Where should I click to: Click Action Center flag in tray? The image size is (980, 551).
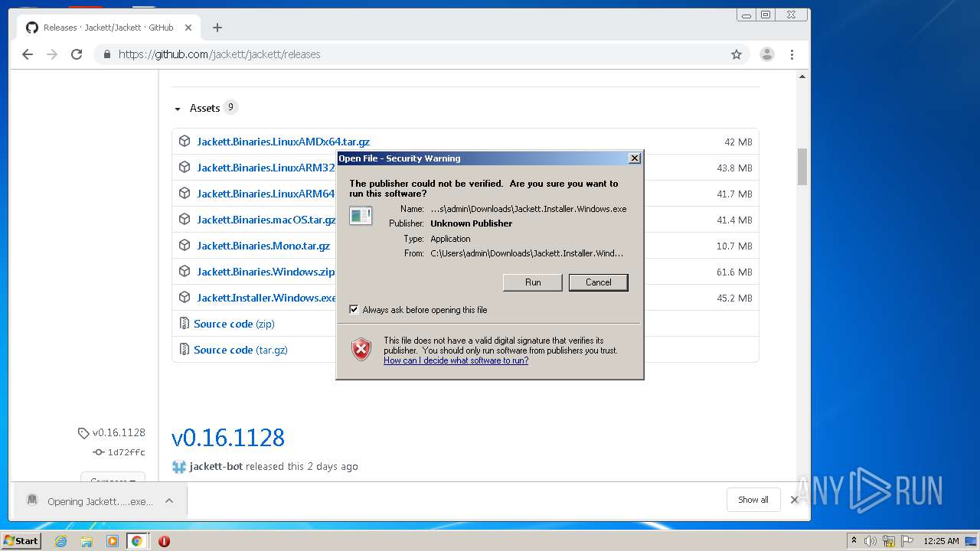coord(908,541)
